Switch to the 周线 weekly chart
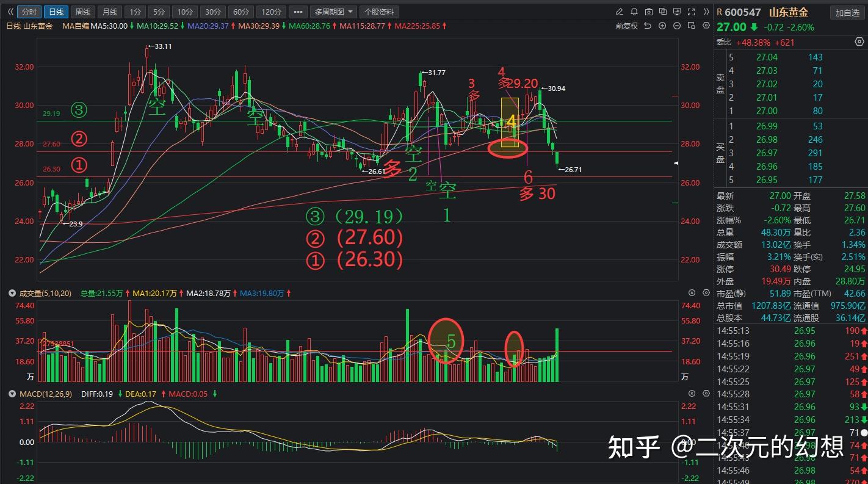The image size is (868, 484). click(82, 12)
